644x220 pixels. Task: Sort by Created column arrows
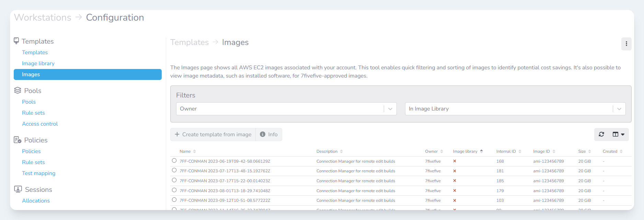point(621,151)
